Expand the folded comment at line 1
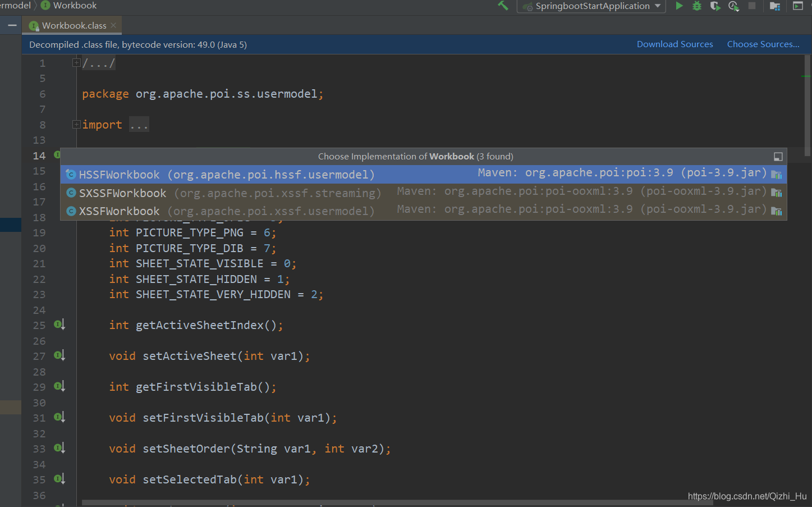This screenshot has height=507, width=812. click(76, 63)
